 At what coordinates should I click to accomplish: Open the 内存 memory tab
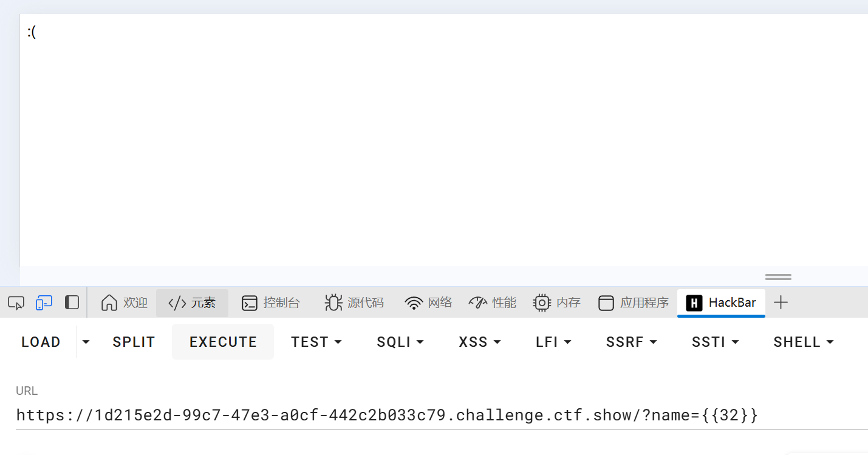click(556, 303)
